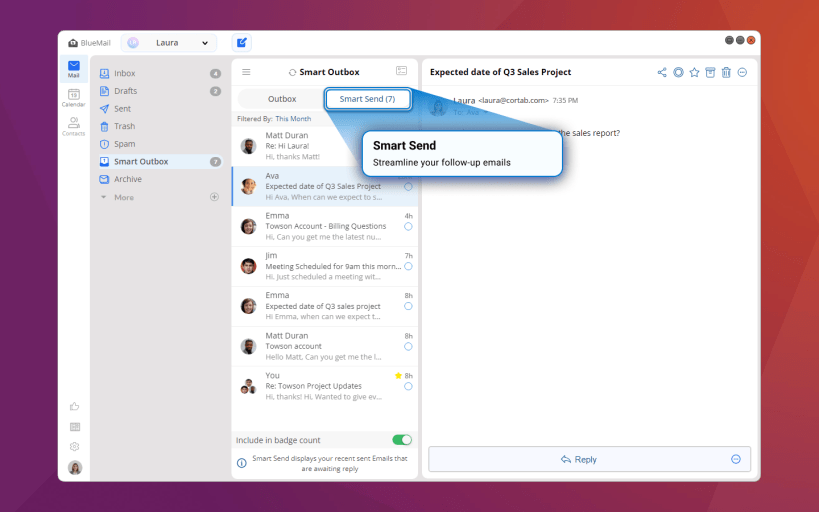Open the Trash folder

[160, 126]
